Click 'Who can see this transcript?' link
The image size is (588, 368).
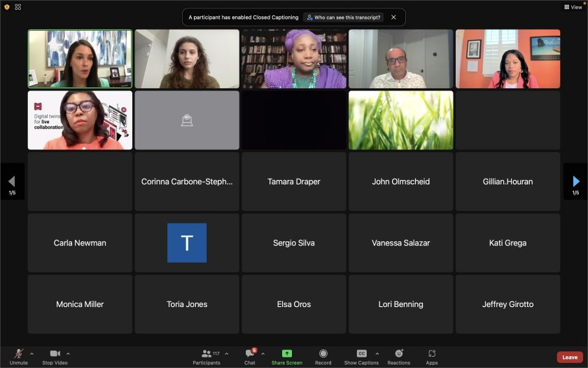[x=344, y=18]
